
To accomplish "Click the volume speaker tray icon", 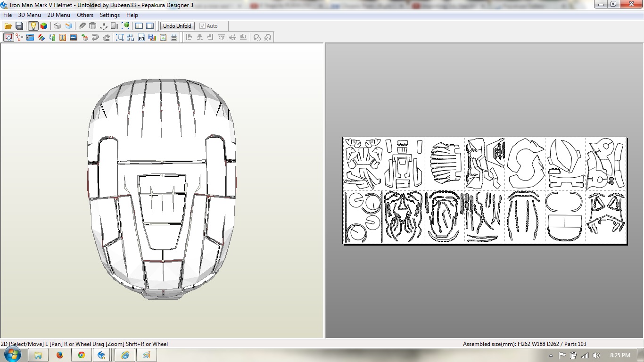I will (x=596, y=355).
